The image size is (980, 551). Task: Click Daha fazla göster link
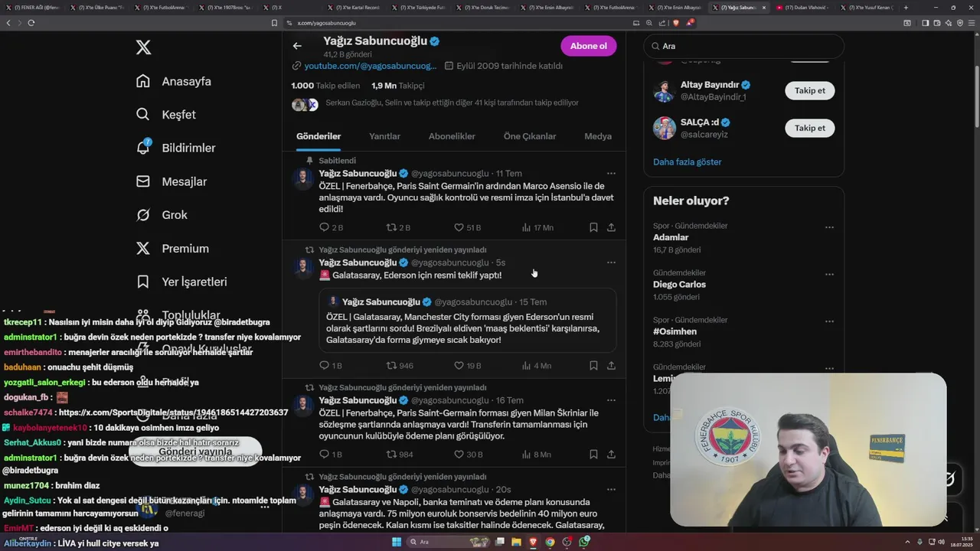(687, 162)
